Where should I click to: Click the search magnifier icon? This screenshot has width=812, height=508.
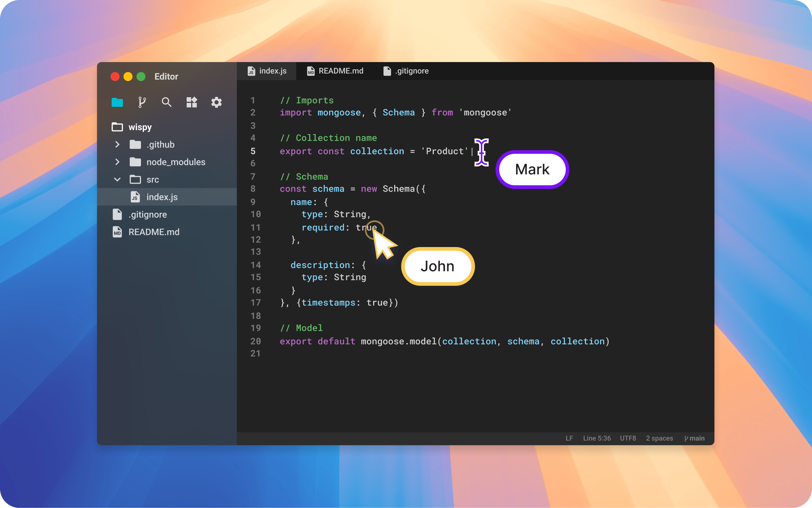coord(166,102)
